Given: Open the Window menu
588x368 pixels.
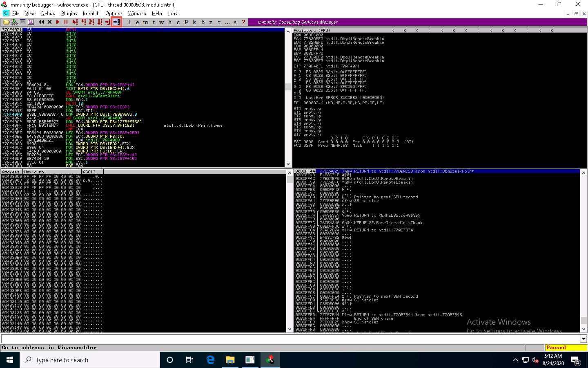Looking at the screenshot, I should pyautogui.click(x=137, y=13).
